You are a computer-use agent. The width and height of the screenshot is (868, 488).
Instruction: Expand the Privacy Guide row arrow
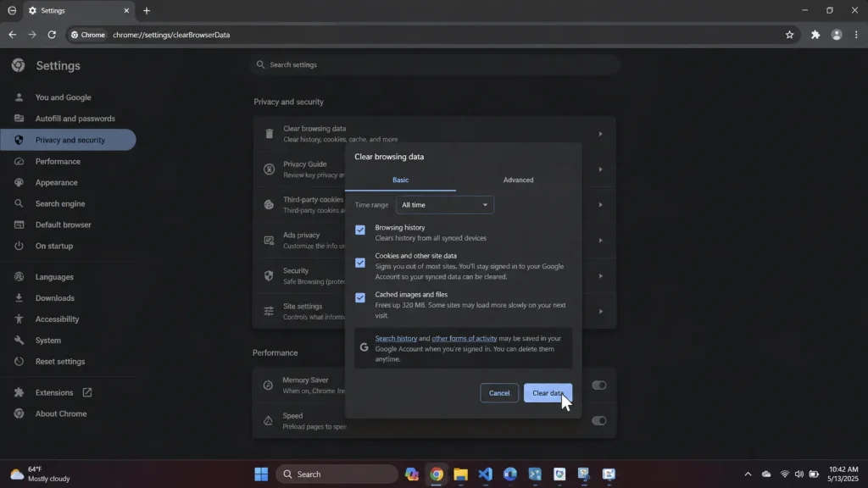[600, 169]
